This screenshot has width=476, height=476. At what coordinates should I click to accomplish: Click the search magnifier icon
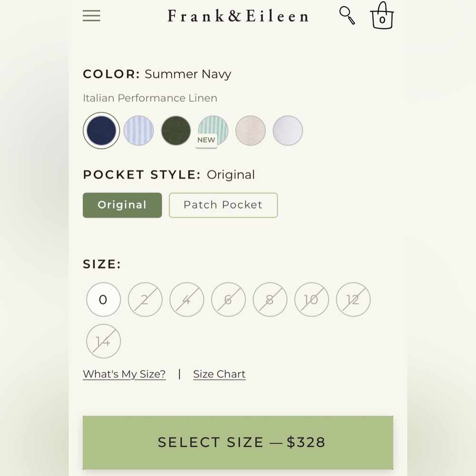(x=347, y=15)
